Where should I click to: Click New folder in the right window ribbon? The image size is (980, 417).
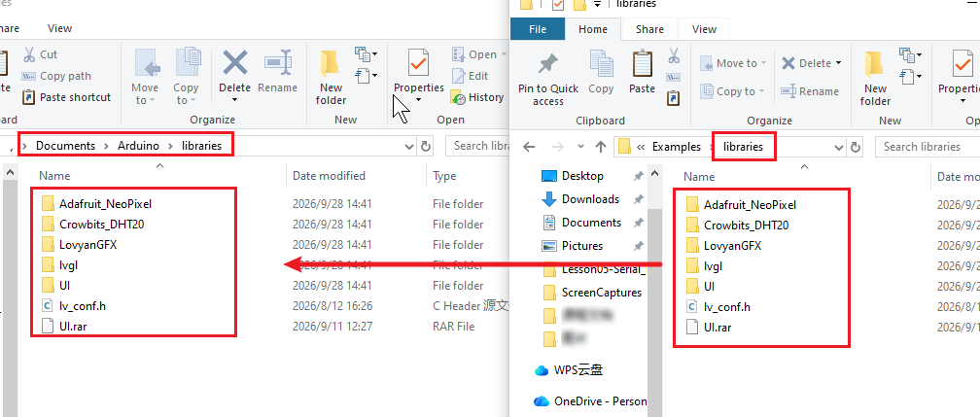click(x=875, y=78)
